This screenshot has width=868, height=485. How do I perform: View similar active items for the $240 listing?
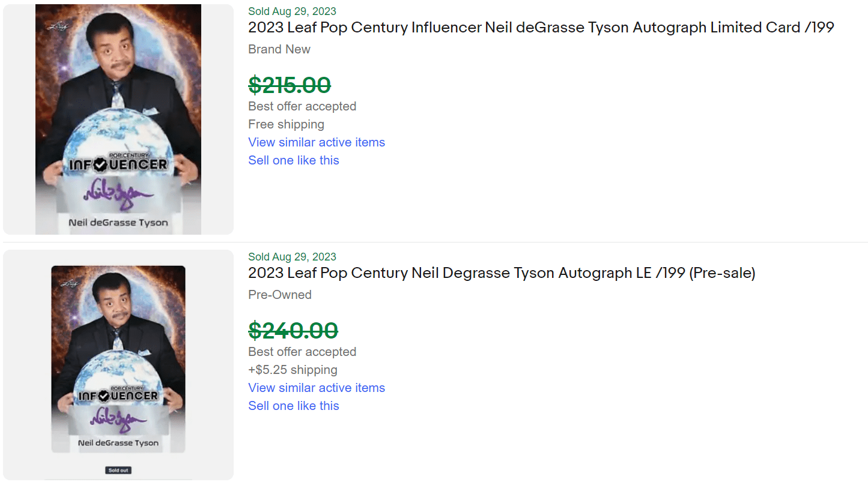pos(317,388)
